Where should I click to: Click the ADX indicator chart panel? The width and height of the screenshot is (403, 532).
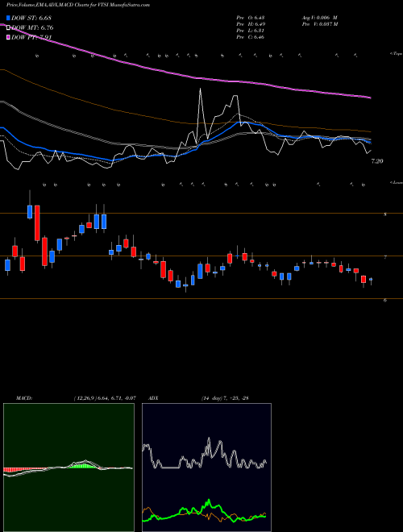coord(206,468)
